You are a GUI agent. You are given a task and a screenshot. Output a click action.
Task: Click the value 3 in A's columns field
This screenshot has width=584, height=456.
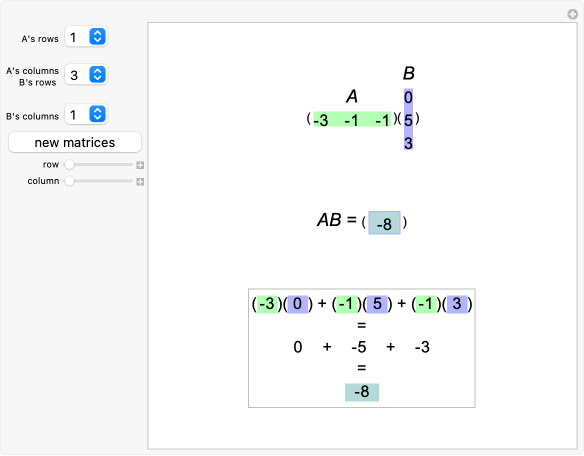pyautogui.click(x=74, y=75)
